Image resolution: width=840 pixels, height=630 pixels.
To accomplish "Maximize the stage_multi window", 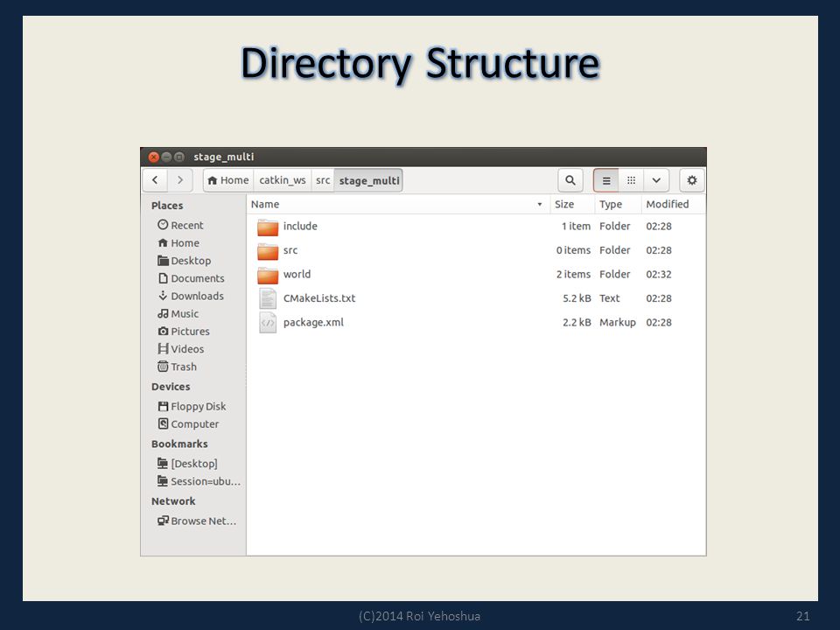I will [179, 157].
